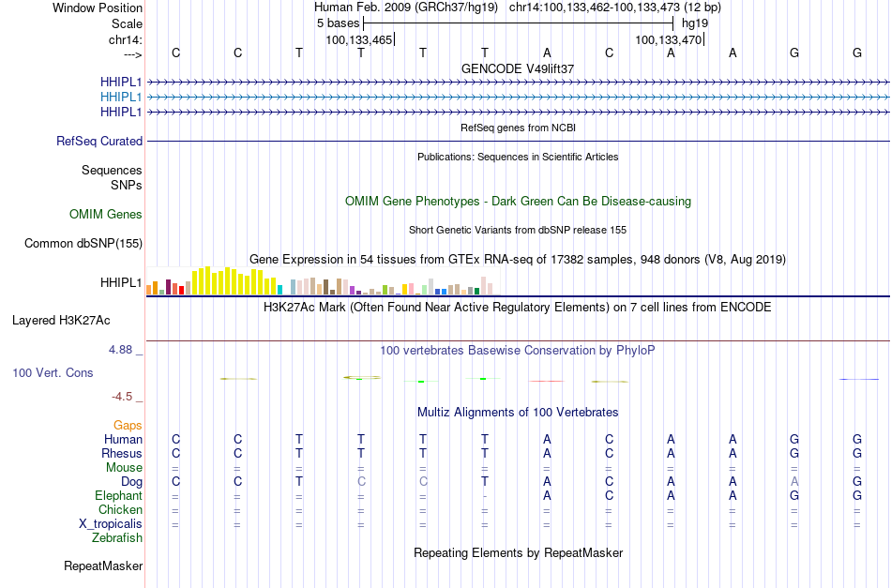Click the light blue HHIPL1 transcript label

pos(121,98)
